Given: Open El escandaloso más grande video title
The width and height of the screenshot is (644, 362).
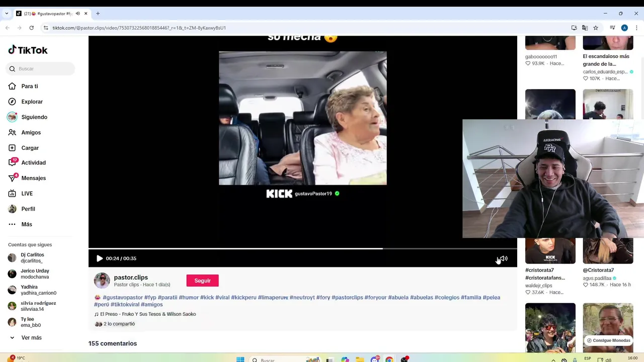Looking at the screenshot, I should [x=606, y=60].
